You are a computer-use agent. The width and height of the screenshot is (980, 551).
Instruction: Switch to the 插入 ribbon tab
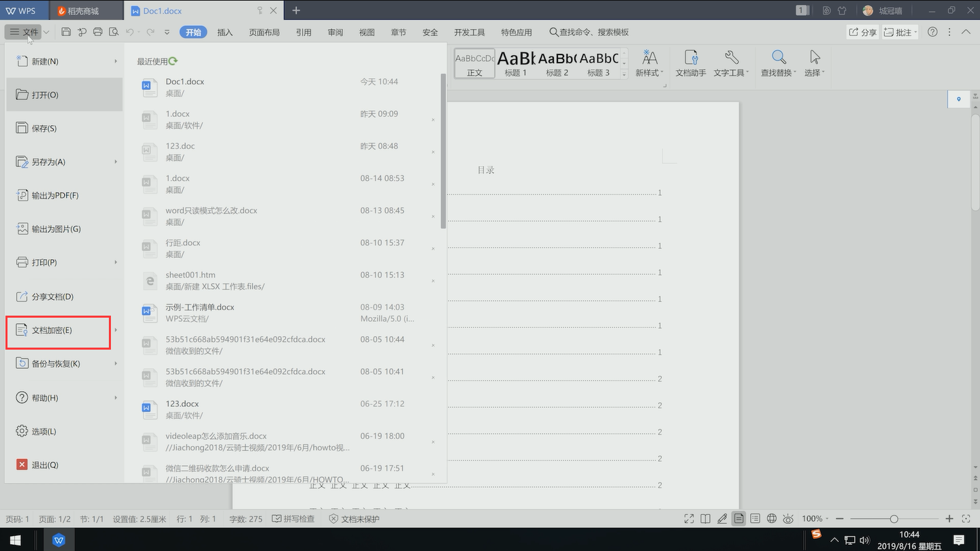click(x=225, y=33)
